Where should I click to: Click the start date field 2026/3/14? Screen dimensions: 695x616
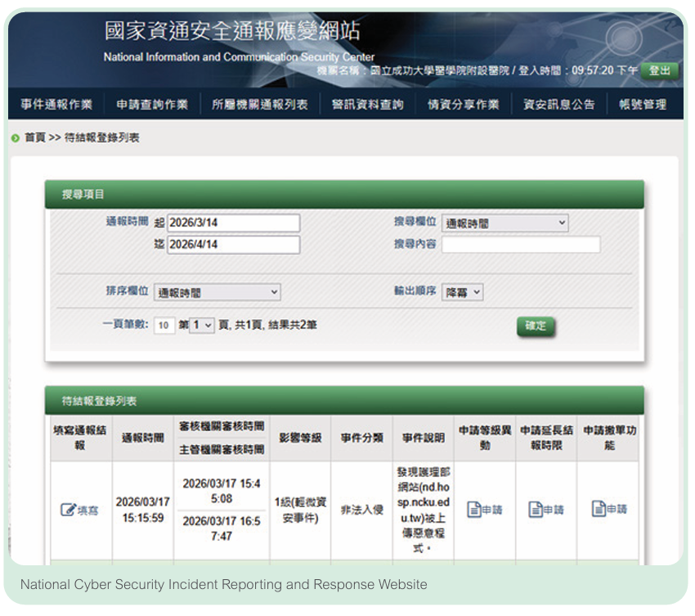[x=233, y=223]
